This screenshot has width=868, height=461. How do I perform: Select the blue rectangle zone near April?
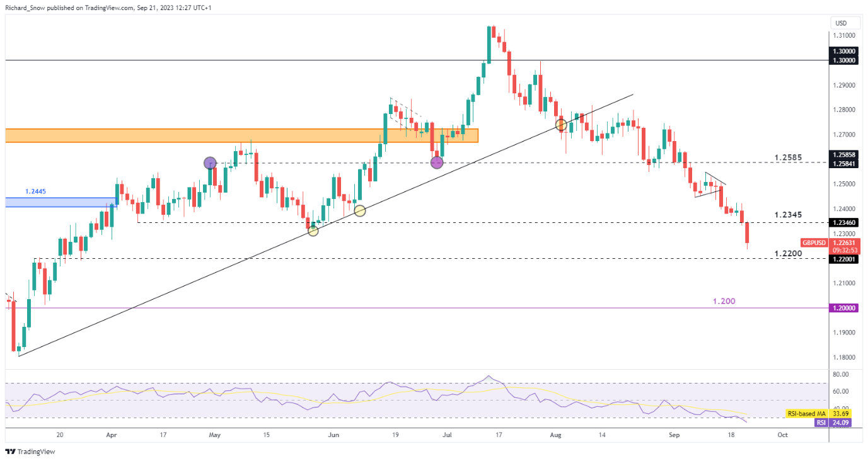61,202
